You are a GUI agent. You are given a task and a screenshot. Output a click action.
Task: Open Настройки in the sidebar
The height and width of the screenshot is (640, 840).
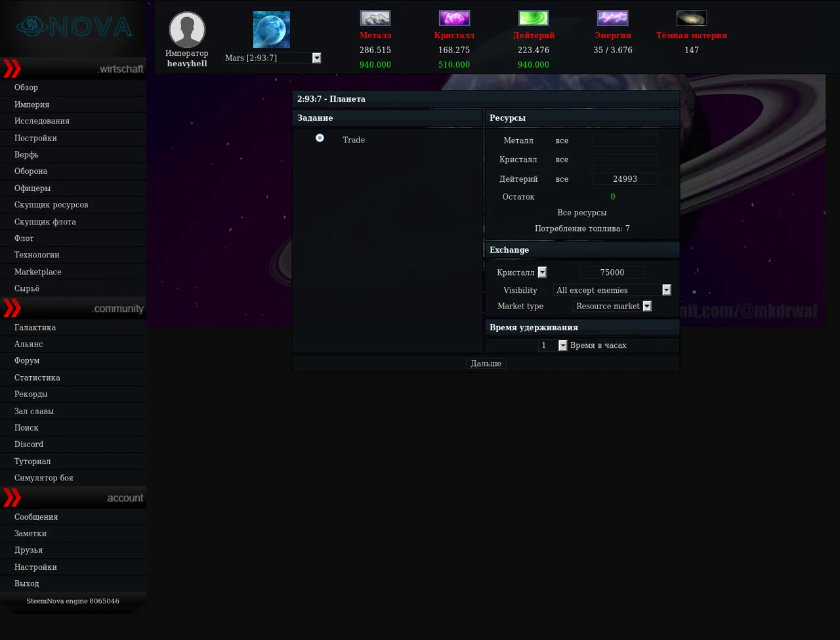pyautogui.click(x=73, y=567)
